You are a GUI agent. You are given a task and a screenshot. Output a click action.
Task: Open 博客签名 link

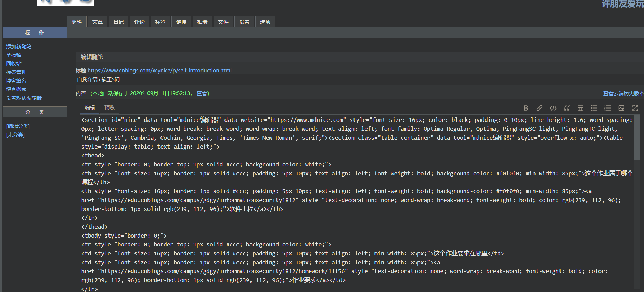[x=16, y=80]
